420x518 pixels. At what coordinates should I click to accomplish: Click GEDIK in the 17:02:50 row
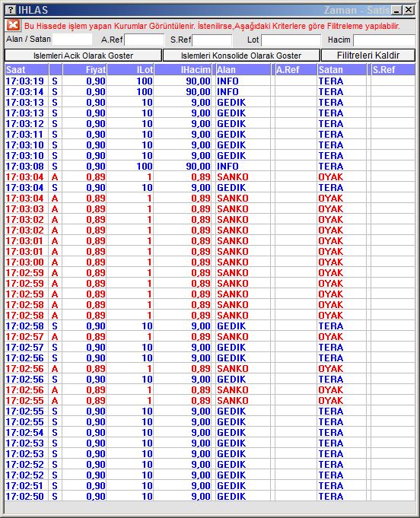(231, 497)
